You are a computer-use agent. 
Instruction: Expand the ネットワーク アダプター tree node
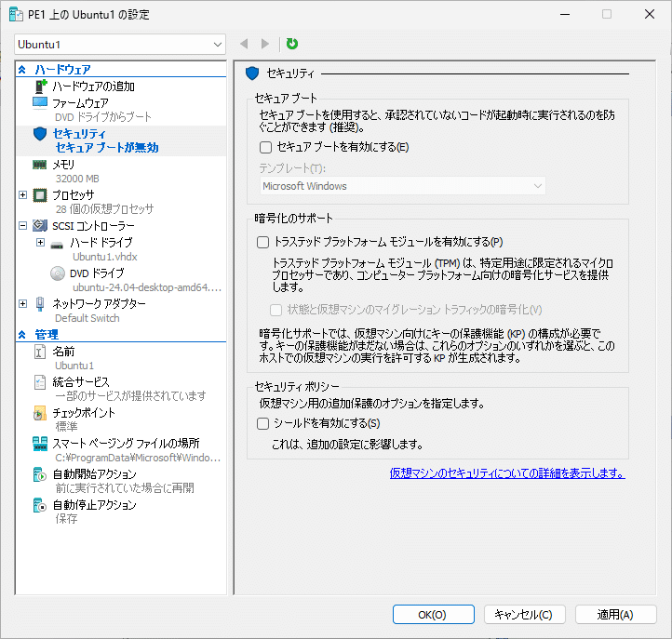click(x=22, y=303)
